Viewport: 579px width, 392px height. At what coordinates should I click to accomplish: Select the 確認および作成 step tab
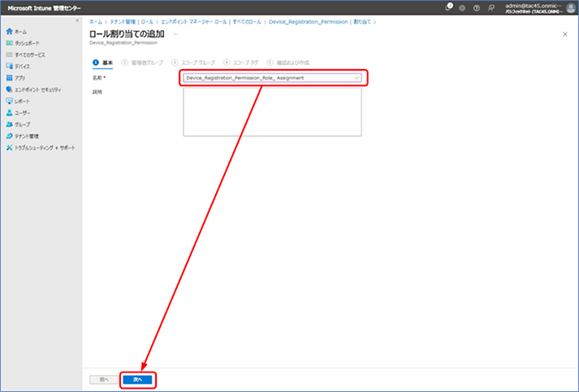pos(288,62)
